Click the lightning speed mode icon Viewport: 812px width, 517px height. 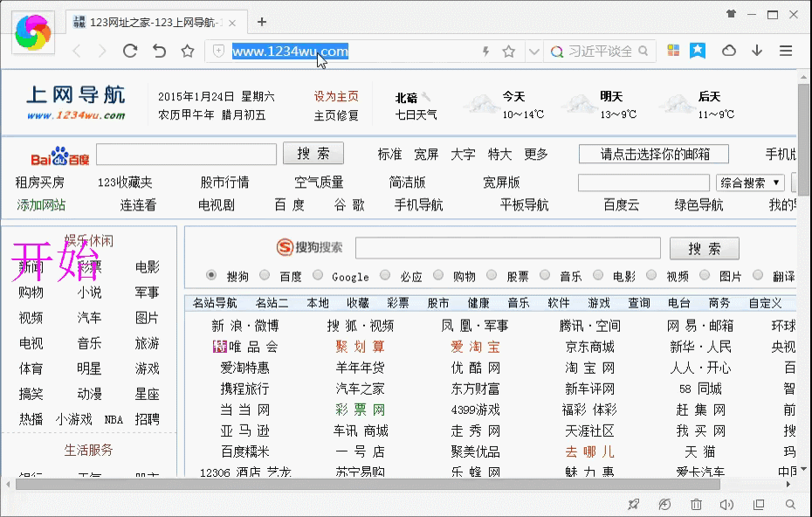pyautogui.click(x=485, y=51)
